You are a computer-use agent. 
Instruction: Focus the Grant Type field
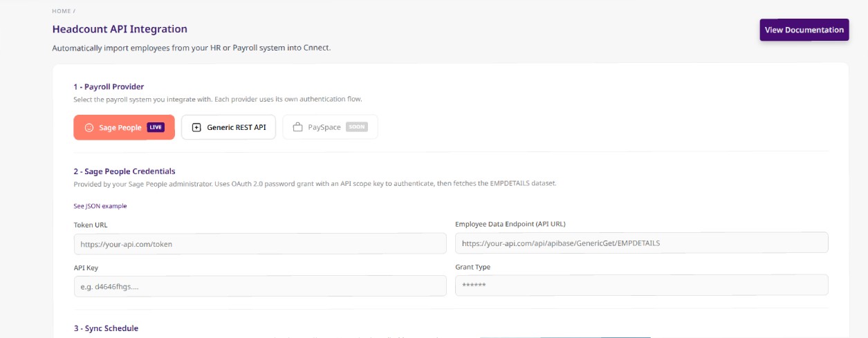[642, 285]
